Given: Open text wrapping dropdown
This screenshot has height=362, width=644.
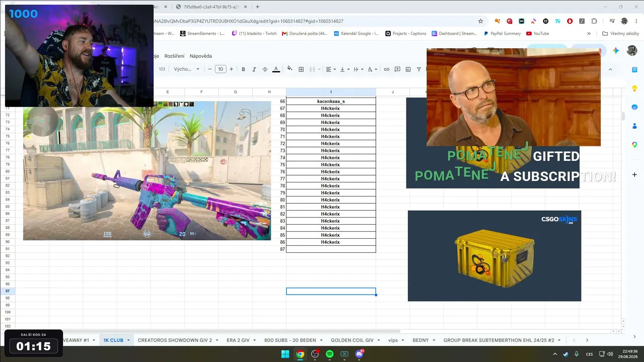Looking at the screenshot, I should [358, 69].
